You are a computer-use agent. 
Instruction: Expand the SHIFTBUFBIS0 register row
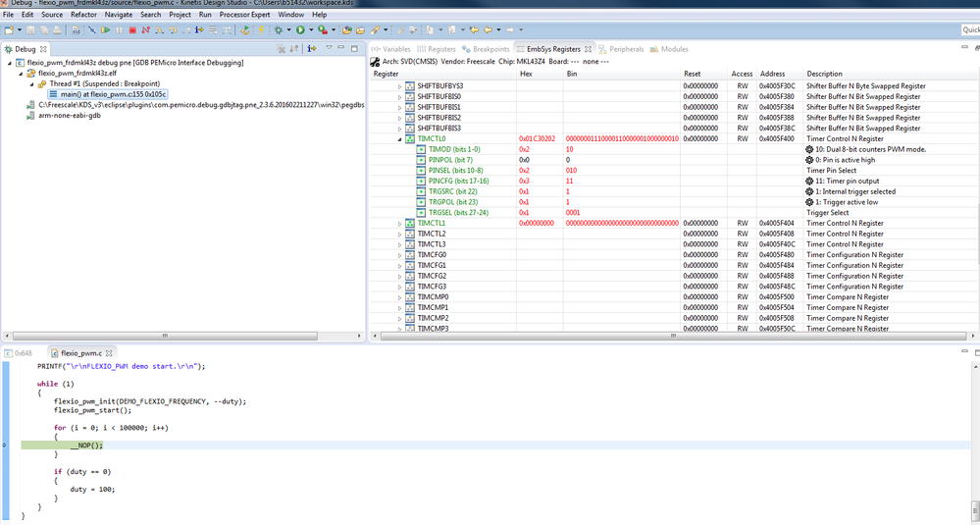(400, 97)
